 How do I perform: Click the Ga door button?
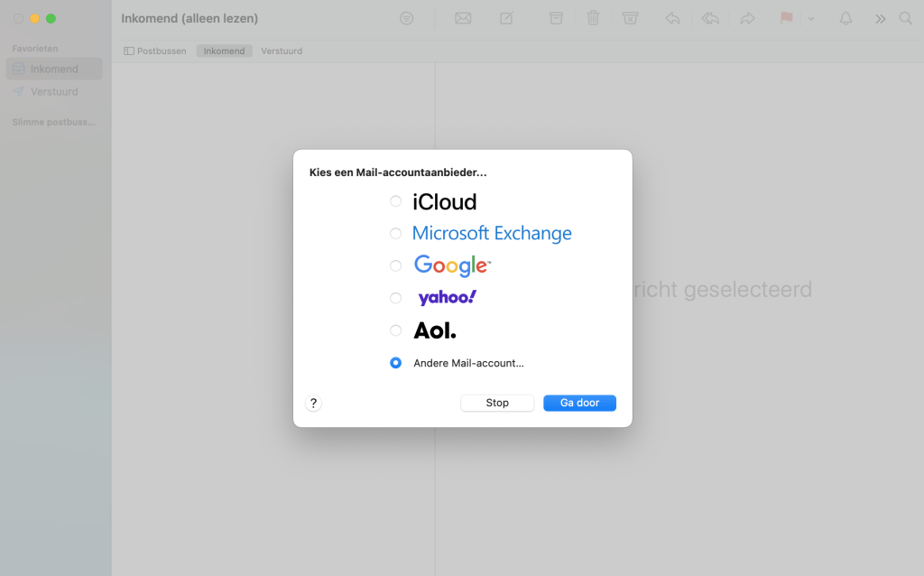(x=579, y=403)
